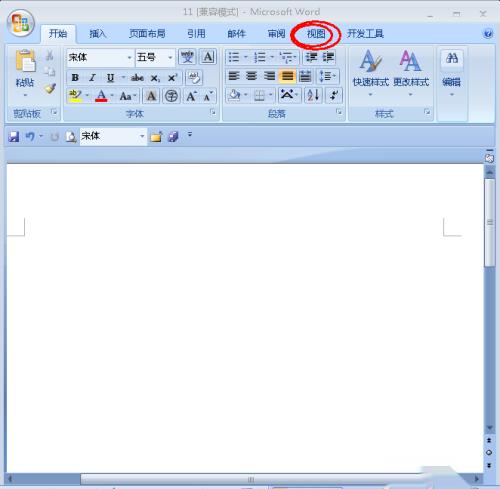Show paragraph marks with the pilcrow icon
This screenshot has width=500, height=489.
(x=334, y=95)
